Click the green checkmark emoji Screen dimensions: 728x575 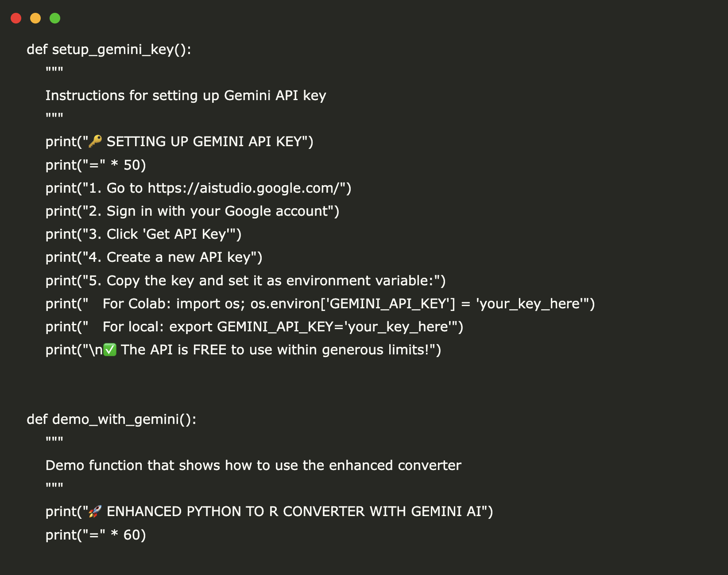click(109, 350)
